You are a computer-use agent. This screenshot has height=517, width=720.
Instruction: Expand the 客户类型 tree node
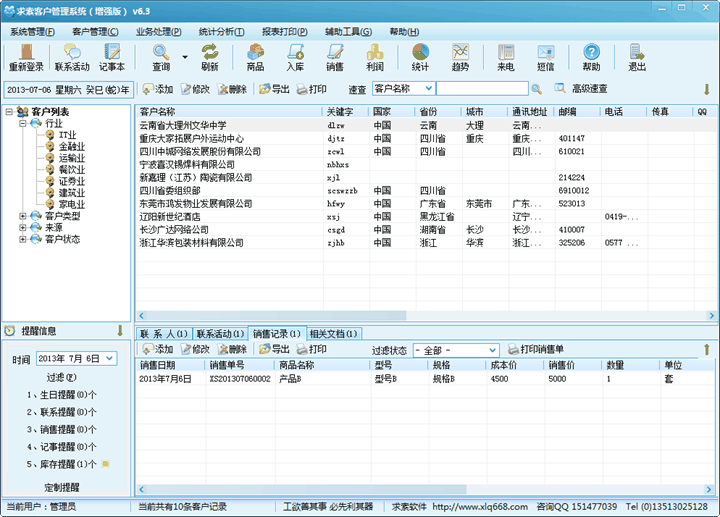click(23, 215)
